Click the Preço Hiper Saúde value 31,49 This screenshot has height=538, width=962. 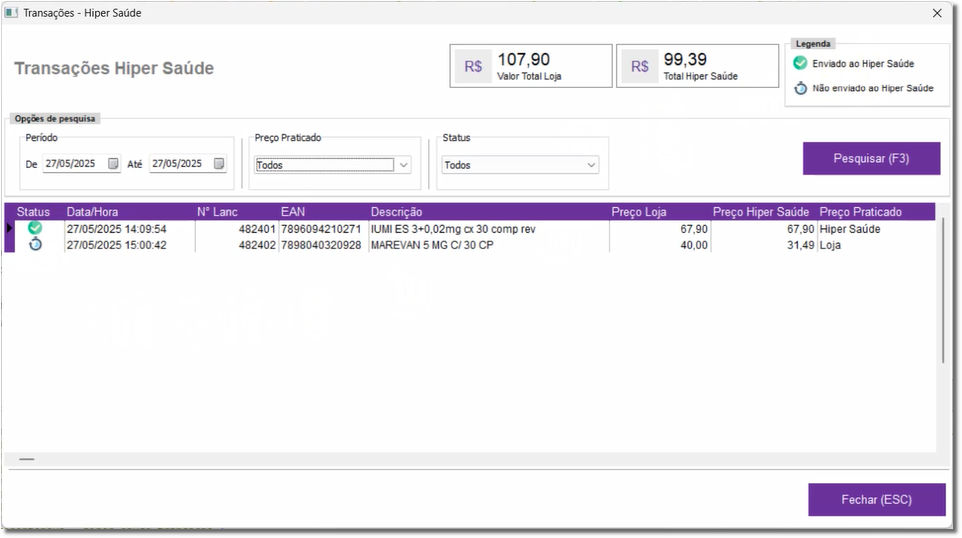click(801, 245)
